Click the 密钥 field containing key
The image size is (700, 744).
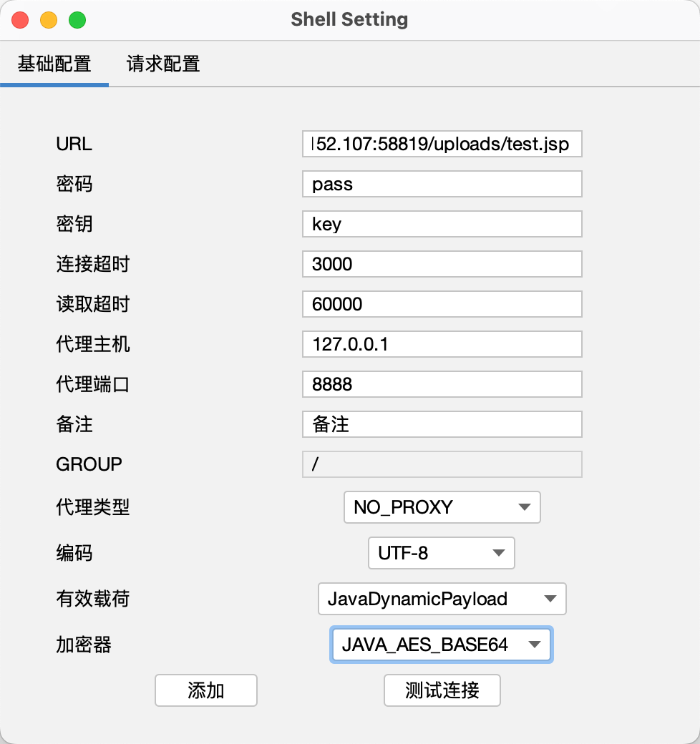click(442, 224)
